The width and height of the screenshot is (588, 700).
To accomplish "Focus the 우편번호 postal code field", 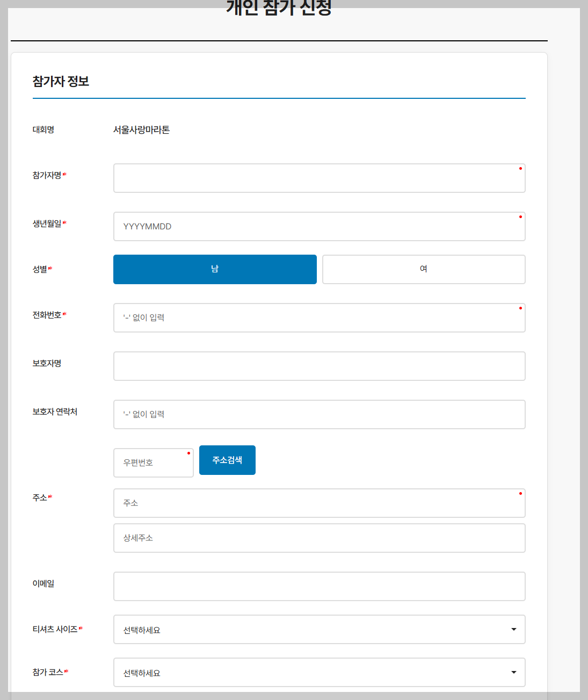I will [x=153, y=463].
